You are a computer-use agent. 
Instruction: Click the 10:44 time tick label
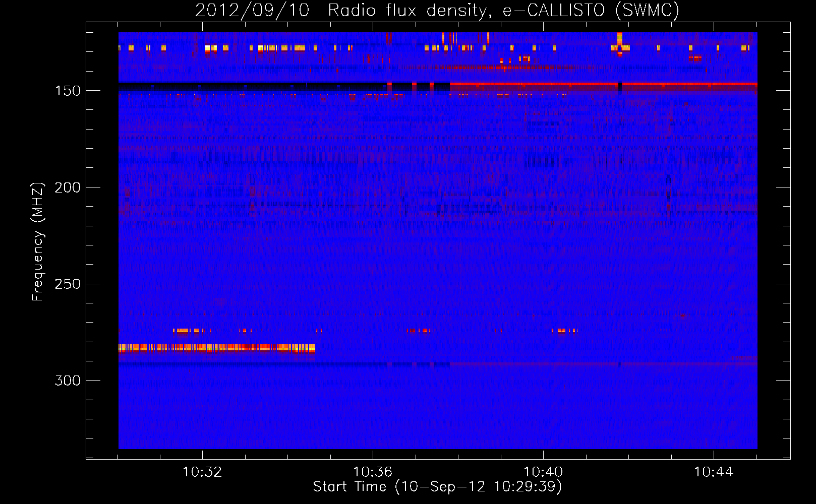714,472
